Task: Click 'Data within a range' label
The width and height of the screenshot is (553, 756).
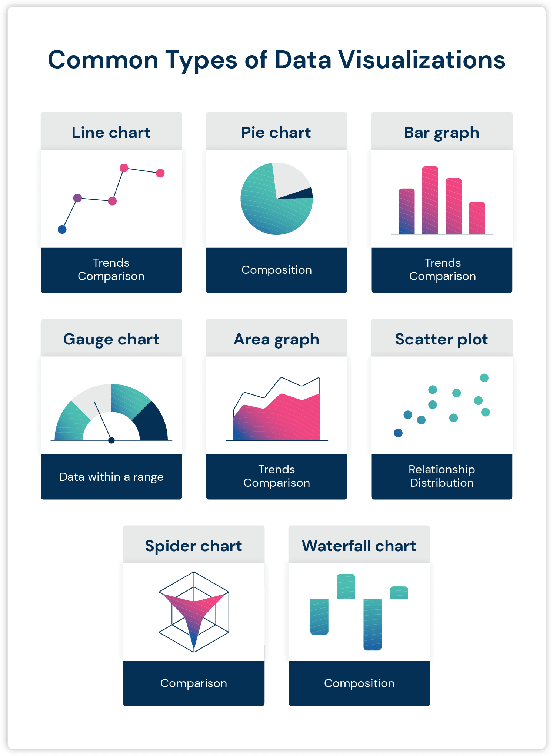Action: [x=111, y=477]
